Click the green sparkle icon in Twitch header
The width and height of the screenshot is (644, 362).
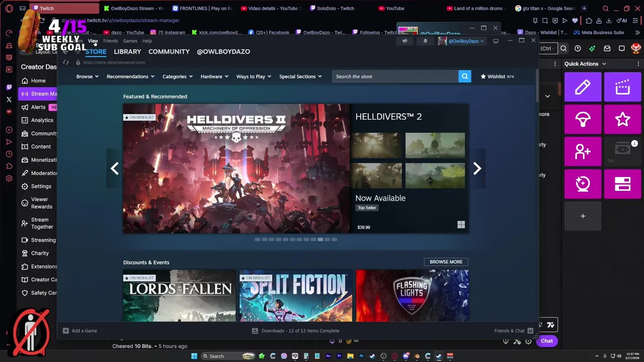592,48
